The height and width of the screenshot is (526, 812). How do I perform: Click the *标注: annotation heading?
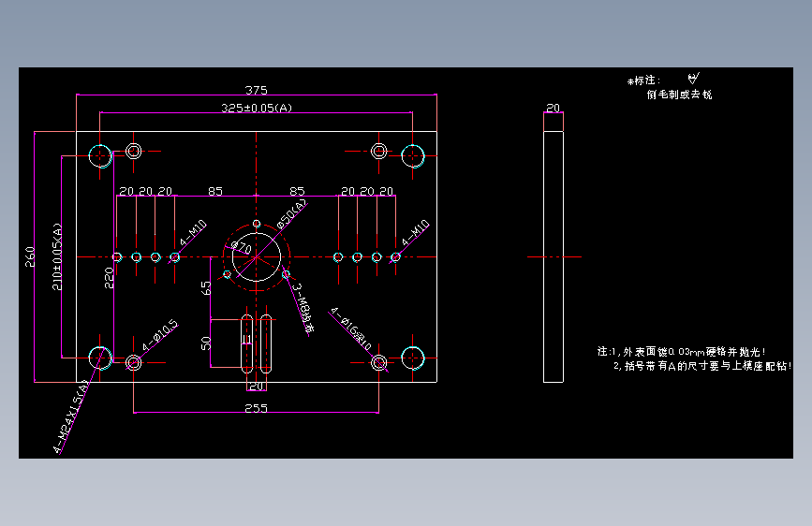(643, 80)
